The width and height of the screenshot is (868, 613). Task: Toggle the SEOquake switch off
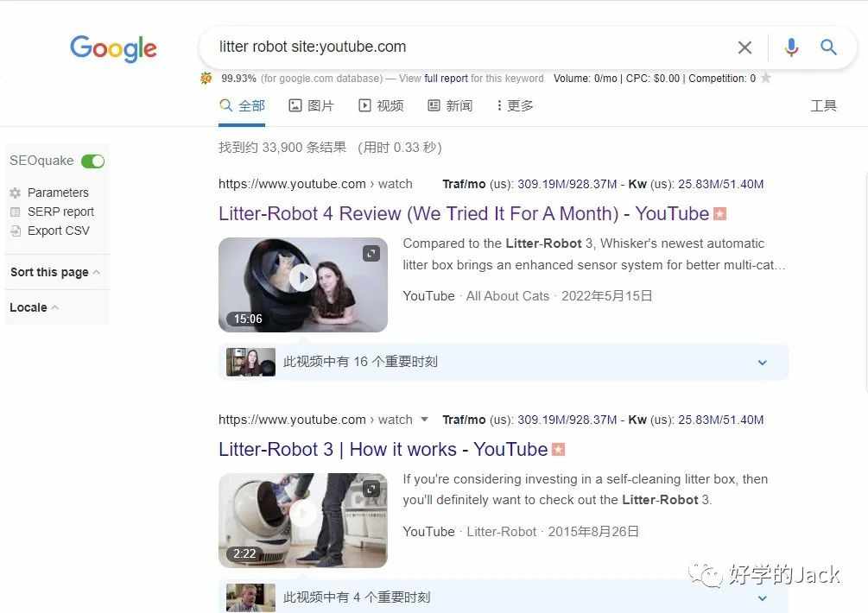pos(92,161)
